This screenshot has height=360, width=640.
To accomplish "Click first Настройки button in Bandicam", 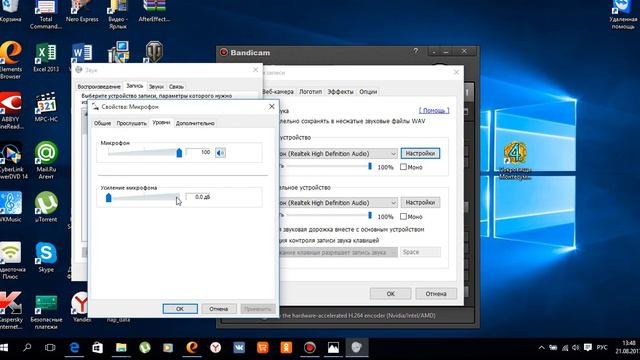I will (x=420, y=153).
